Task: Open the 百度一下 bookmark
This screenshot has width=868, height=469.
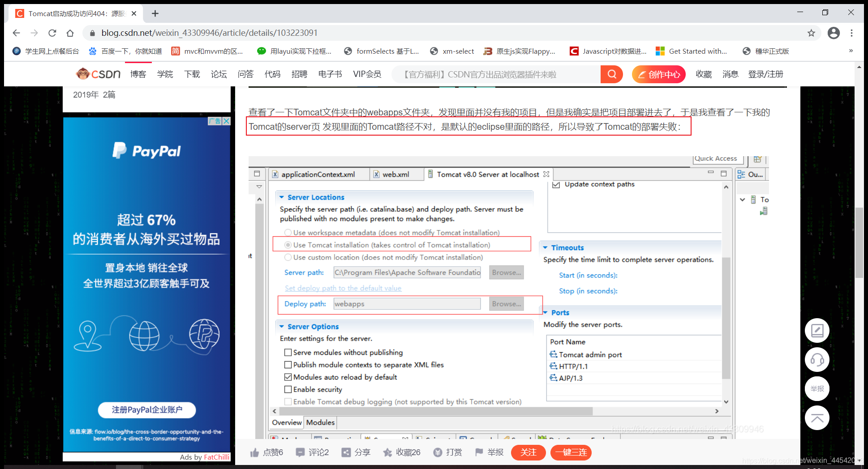Action: pyautogui.click(x=125, y=51)
